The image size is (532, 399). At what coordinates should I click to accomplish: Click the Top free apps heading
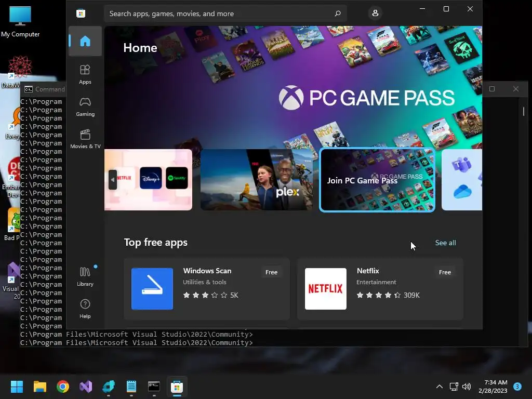(x=156, y=243)
